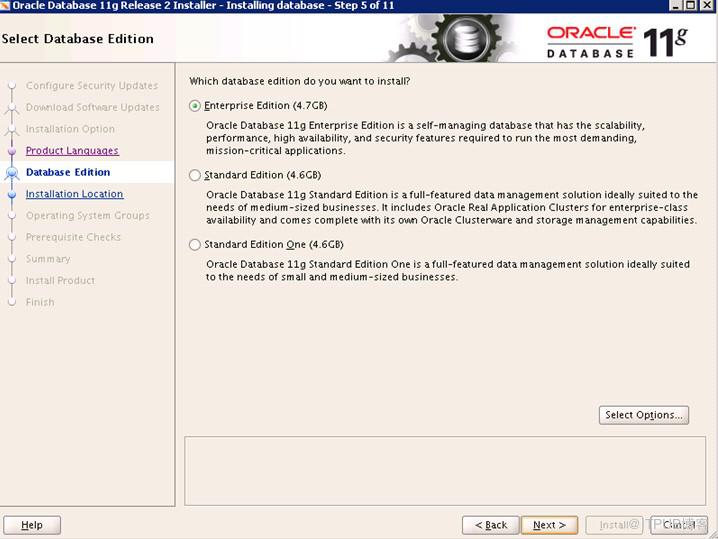Click Configure Security Updates step

coord(92,86)
